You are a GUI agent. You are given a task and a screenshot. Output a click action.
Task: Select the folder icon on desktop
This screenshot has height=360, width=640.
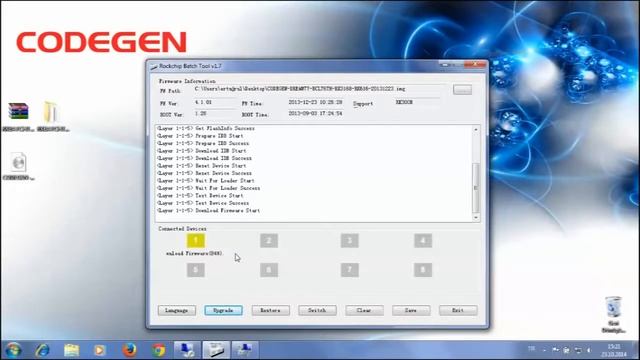click(53, 117)
